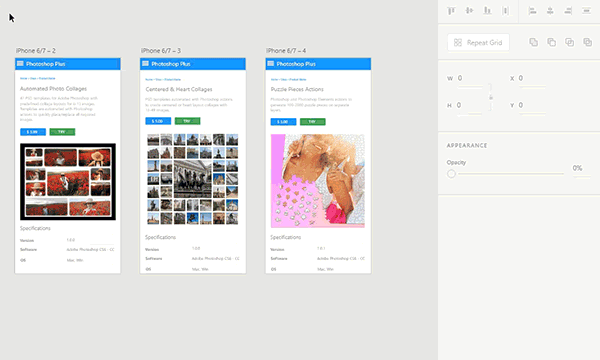The height and width of the screenshot is (360, 600).
Task: Click the Align Middle vertically icon
Action: click(470, 11)
